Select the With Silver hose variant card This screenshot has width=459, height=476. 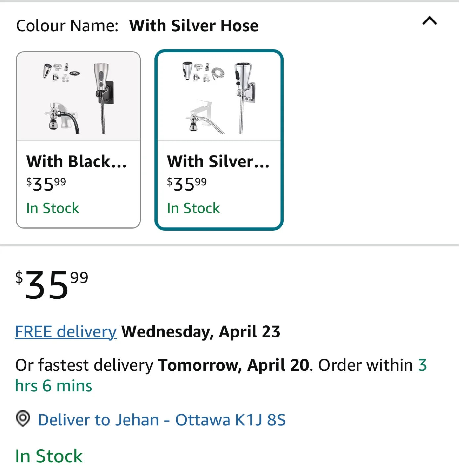coord(219,140)
